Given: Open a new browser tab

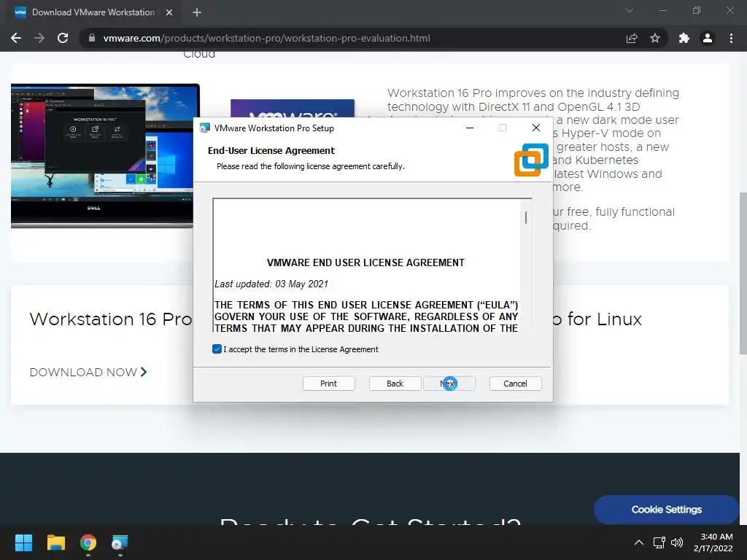Looking at the screenshot, I should point(197,12).
